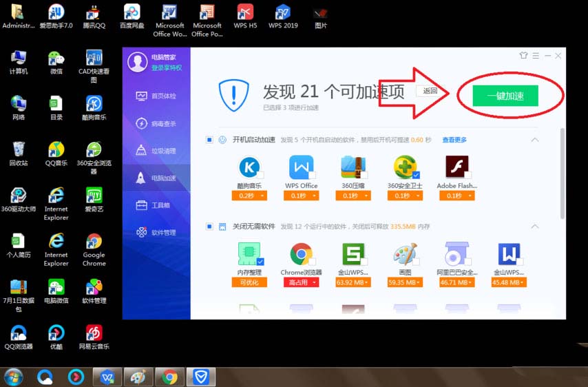Open the 0.1秒 dropdown under WPS Office

[x=301, y=196]
